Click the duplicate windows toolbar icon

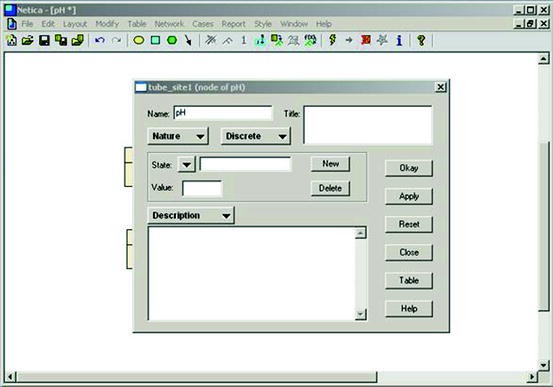point(61,40)
